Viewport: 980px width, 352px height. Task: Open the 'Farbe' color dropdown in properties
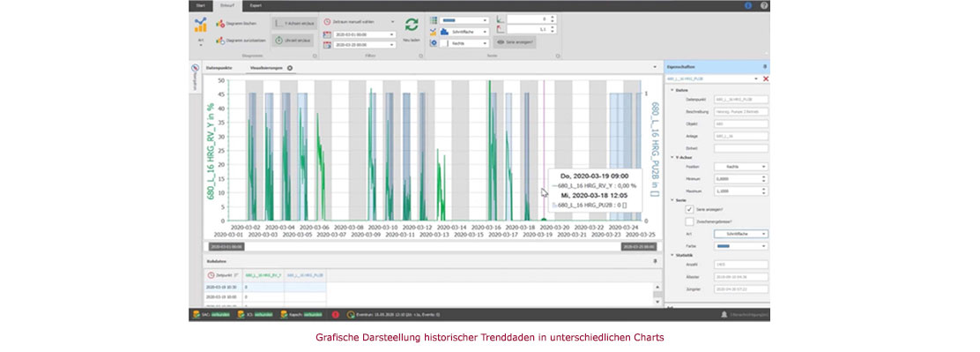[741, 246]
